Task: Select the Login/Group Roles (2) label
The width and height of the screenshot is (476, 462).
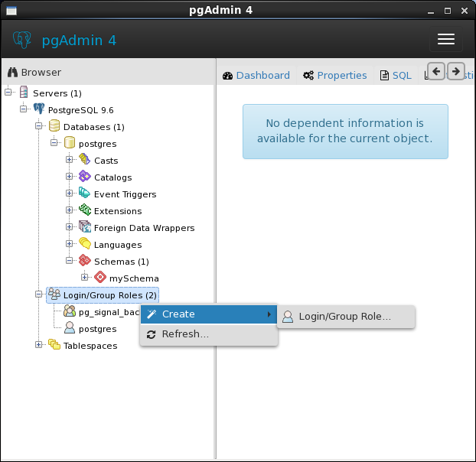Action: [110, 295]
